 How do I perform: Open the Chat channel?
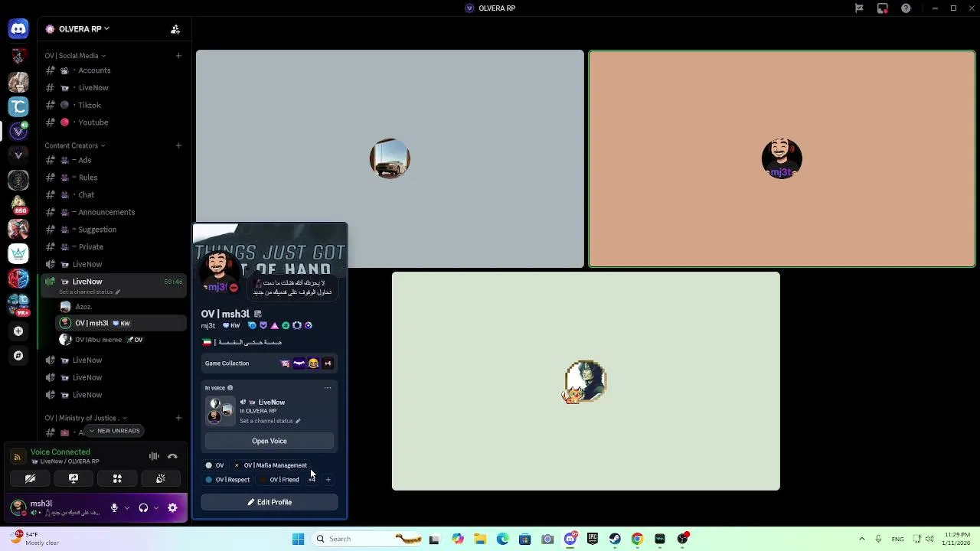click(113, 195)
